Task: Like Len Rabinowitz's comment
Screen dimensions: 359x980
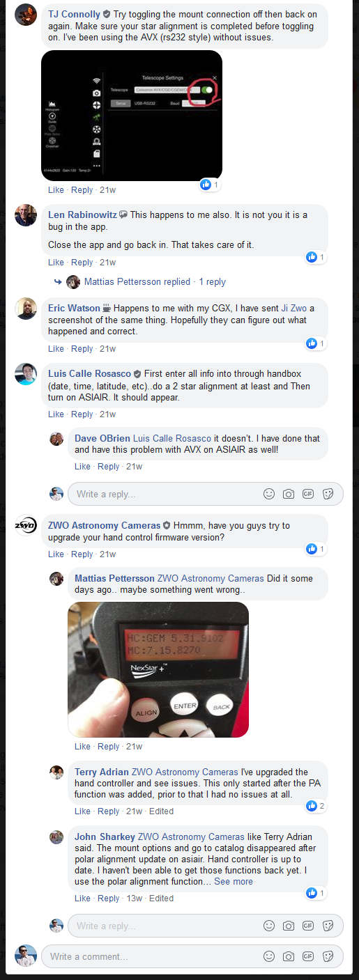Action: click(56, 263)
